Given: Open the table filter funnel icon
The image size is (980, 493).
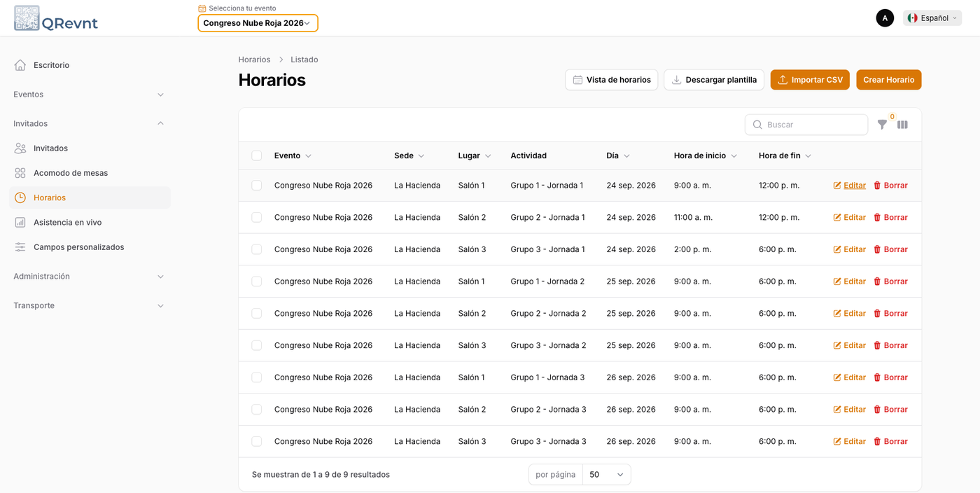Looking at the screenshot, I should pyautogui.click(x=882, y=125).
